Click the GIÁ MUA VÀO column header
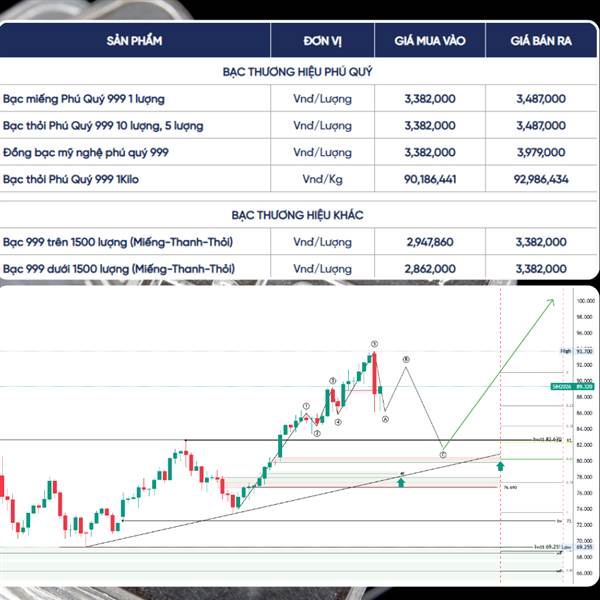Screen dimensions: 600x600 tap(430, 41)
